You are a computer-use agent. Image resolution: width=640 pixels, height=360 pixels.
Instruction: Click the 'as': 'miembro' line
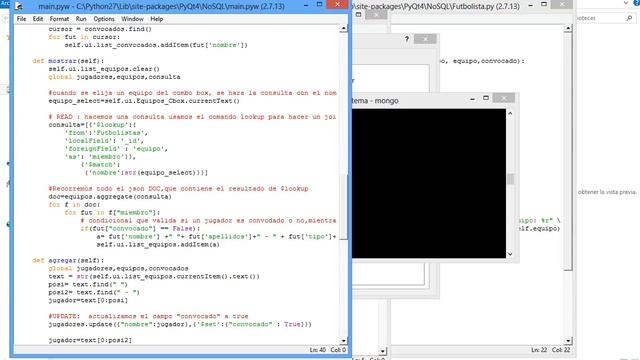tap(100, 157)
